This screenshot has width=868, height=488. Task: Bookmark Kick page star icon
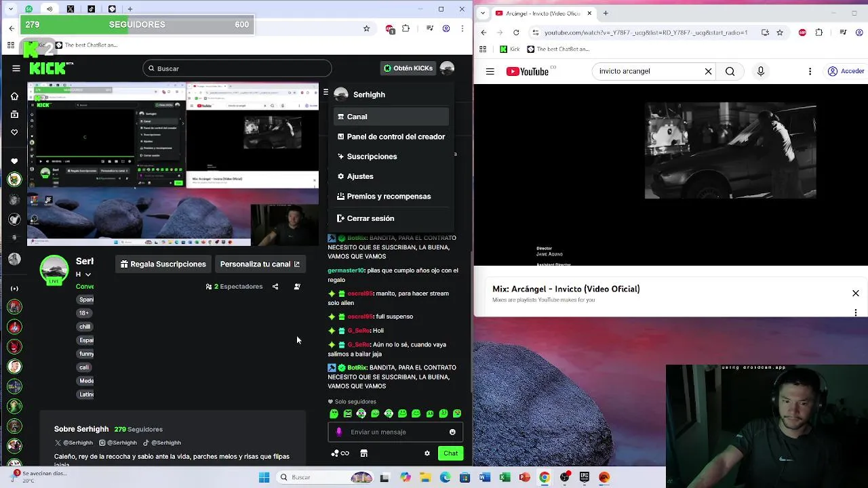[x=367, y=28]
